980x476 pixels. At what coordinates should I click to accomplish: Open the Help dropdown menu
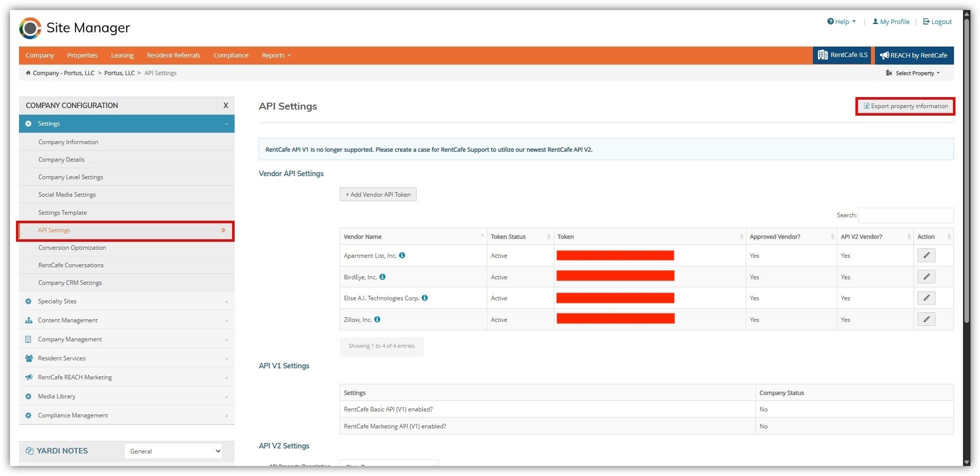coord(841,22)
